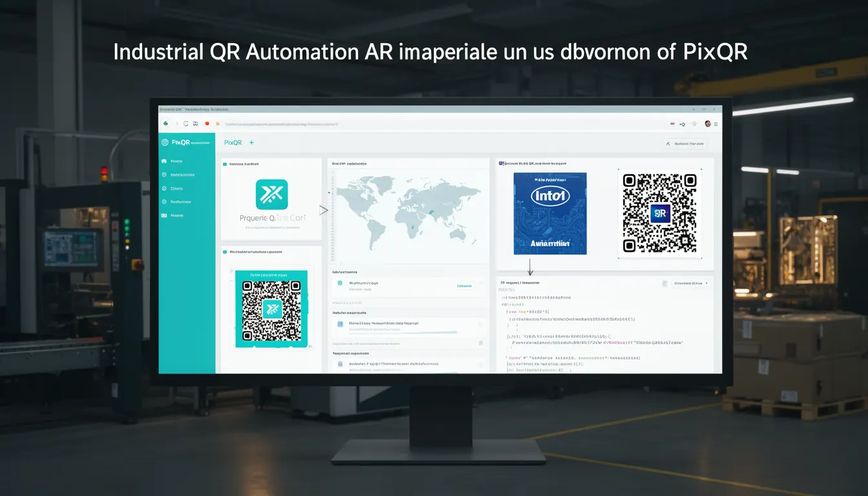Click the orange icon beside the red dot
868x496 pixels.
[x=218, y=123]
